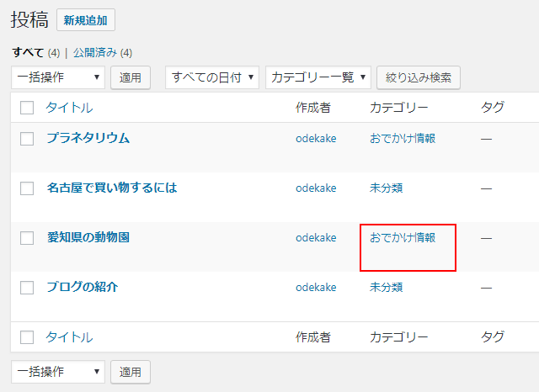Screen dimensions: 539x392
Task: Sort posts by the タイトル column header
Action: point(69,108)
